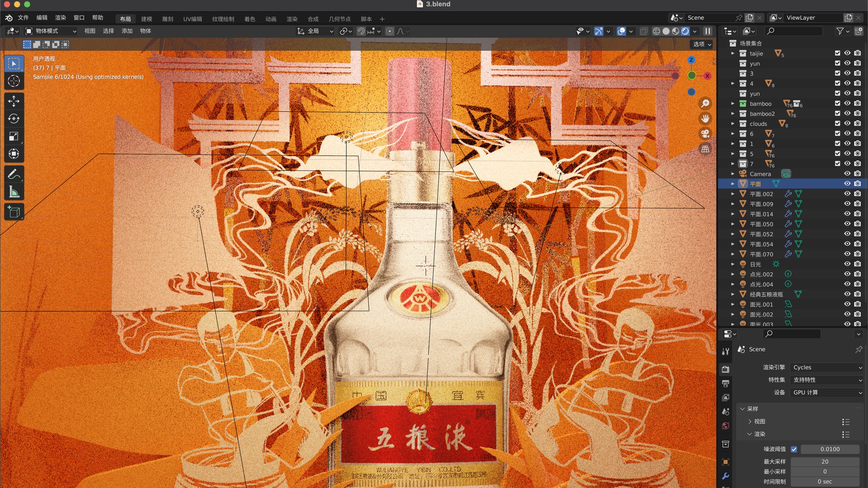Click the viewport pan hand icon
The height and width of the screenshot is (488, 868).
(x=705, y=118)
